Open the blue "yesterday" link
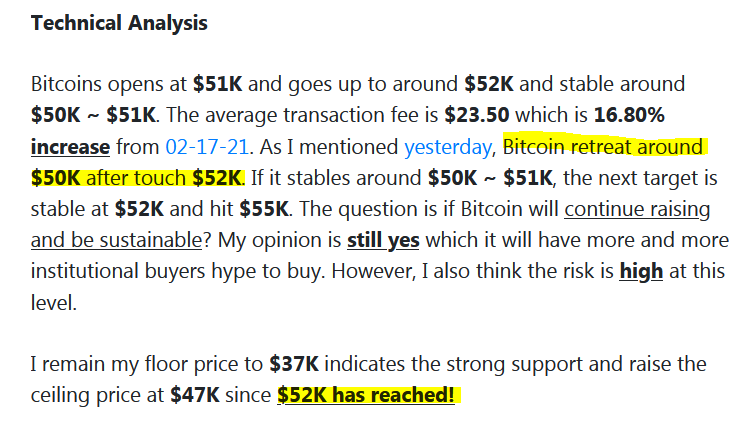This screenshot has height=424, width=751. 448,148
